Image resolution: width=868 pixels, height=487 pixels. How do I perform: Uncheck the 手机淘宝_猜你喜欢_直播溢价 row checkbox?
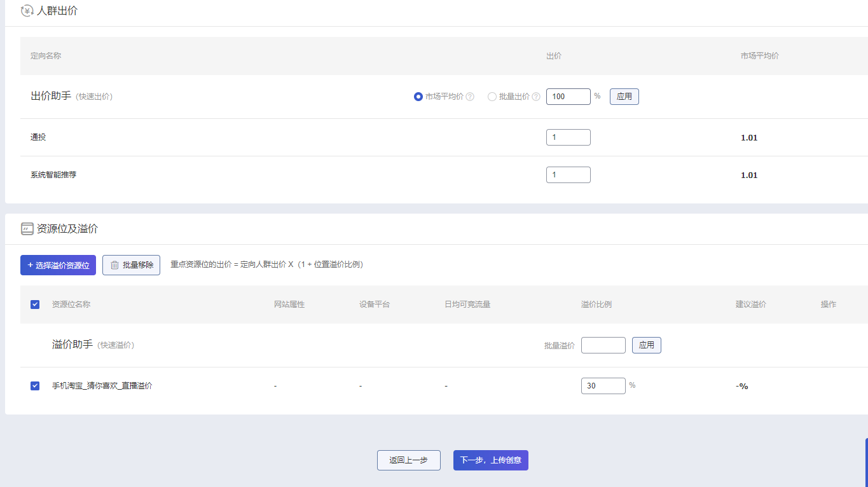click(x=35, y=386)
